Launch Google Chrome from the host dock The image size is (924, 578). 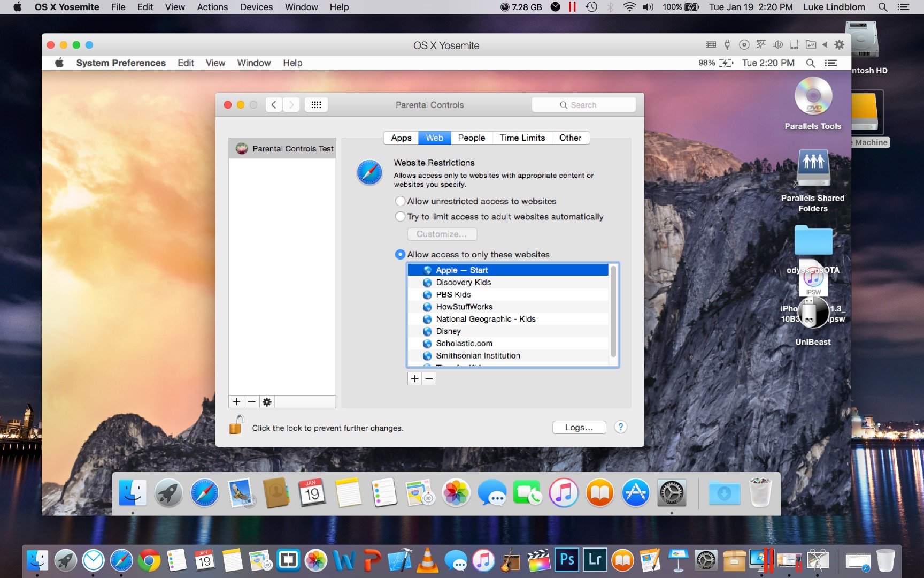coord(149,561)
